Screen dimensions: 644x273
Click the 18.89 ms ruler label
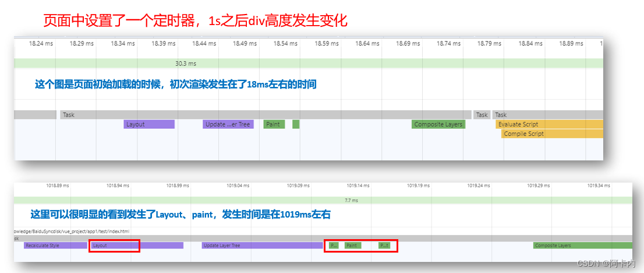pos(571,44)
